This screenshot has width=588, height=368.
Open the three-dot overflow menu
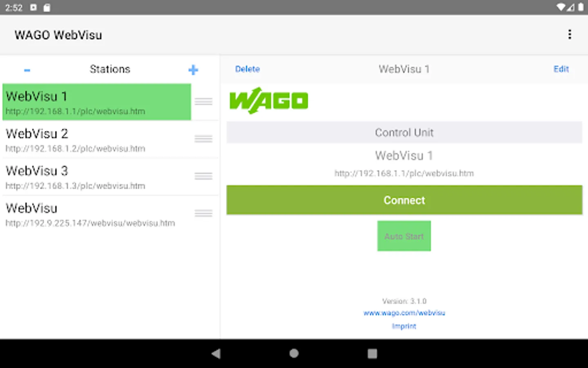[x=570, y=35]
